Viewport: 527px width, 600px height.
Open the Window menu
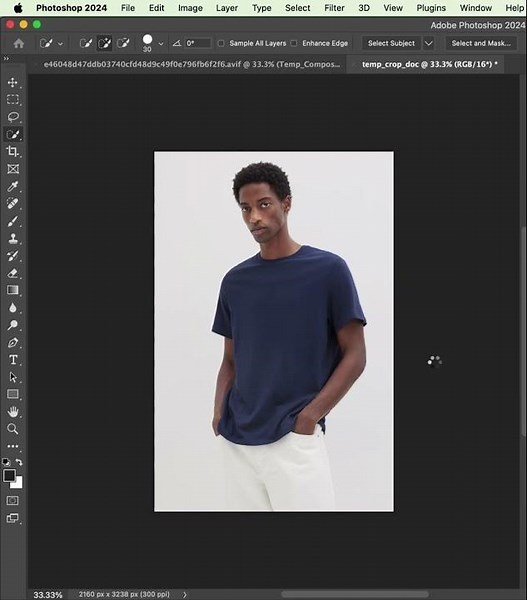[476, 8]
